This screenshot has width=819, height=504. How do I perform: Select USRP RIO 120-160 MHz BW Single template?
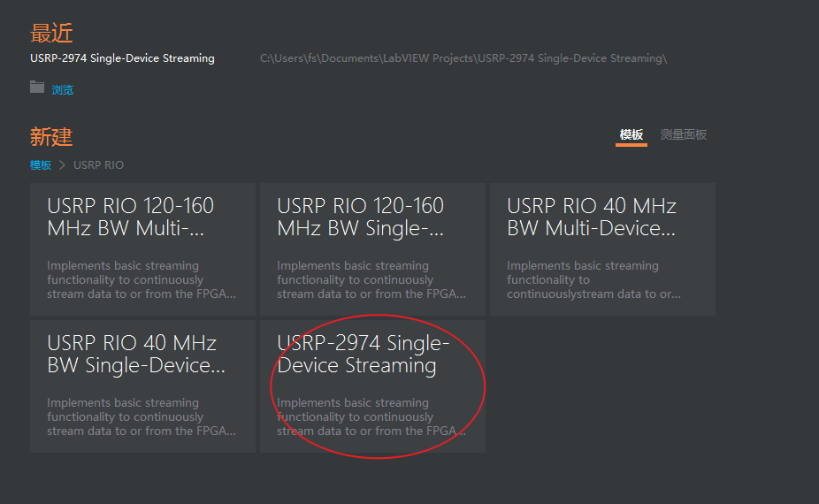point(372,249)
